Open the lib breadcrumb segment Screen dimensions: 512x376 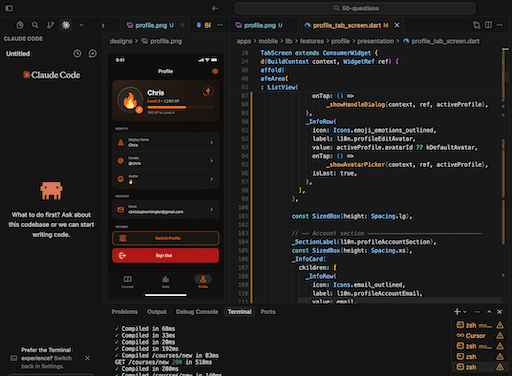pos(289,41)
